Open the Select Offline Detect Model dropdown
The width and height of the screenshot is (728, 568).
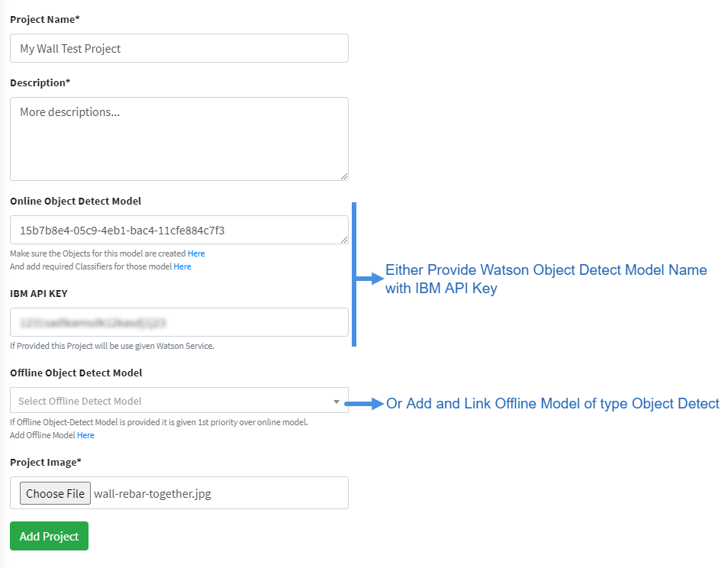tap(179, 400)
